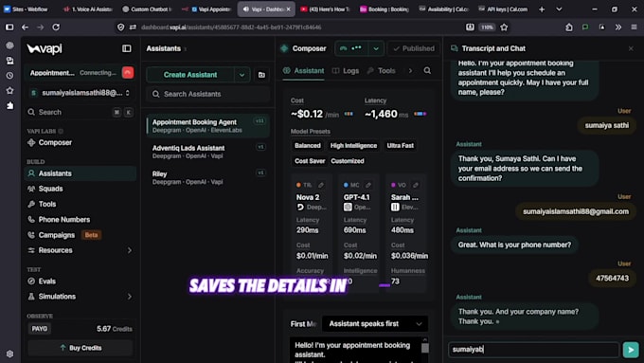644x363 pixels.
Task: Open the history clock icon in left strip
Action: point(9,76)
